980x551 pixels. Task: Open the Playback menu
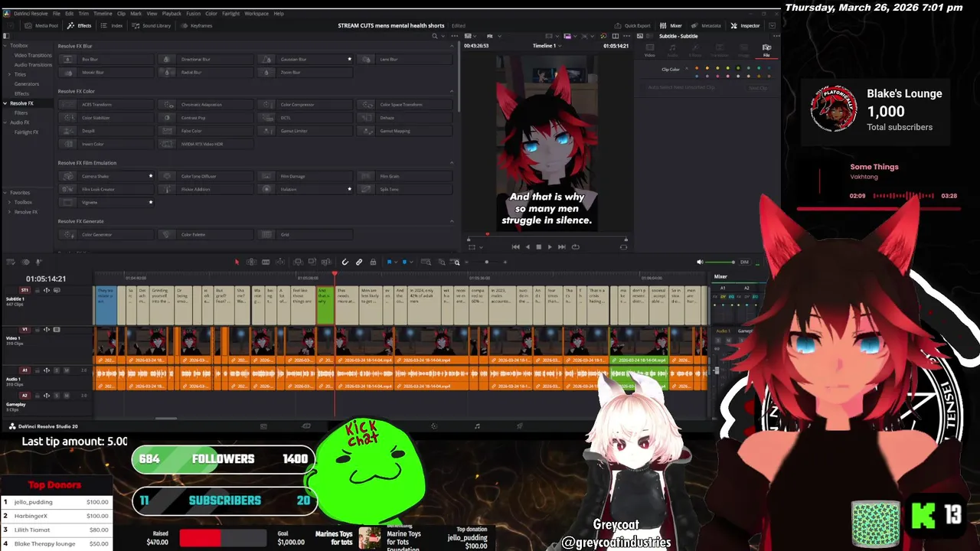[x=171, y=13]
